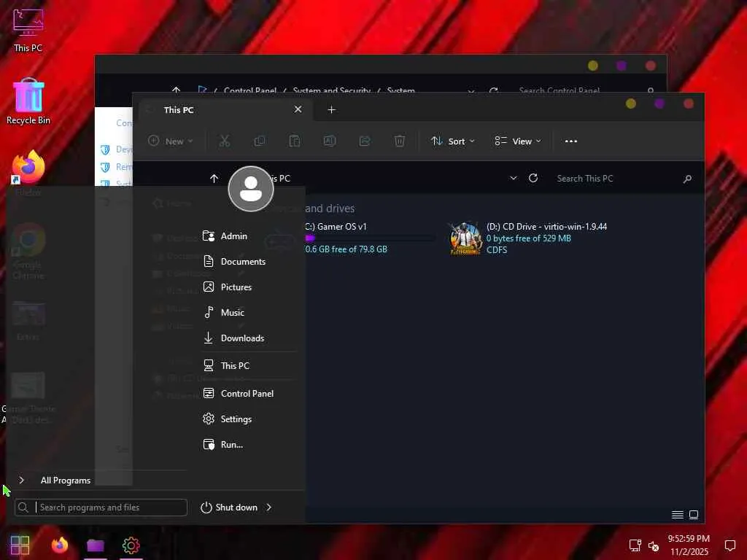Click the Search programs and files box
The image size is (747, 560).
101,507
